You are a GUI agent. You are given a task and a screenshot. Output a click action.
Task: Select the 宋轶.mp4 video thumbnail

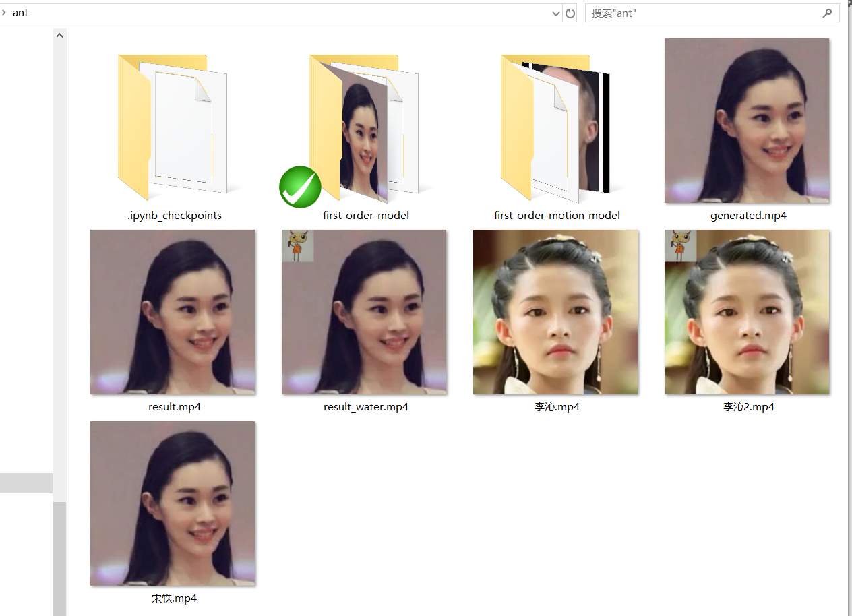[x=173, y=503]
